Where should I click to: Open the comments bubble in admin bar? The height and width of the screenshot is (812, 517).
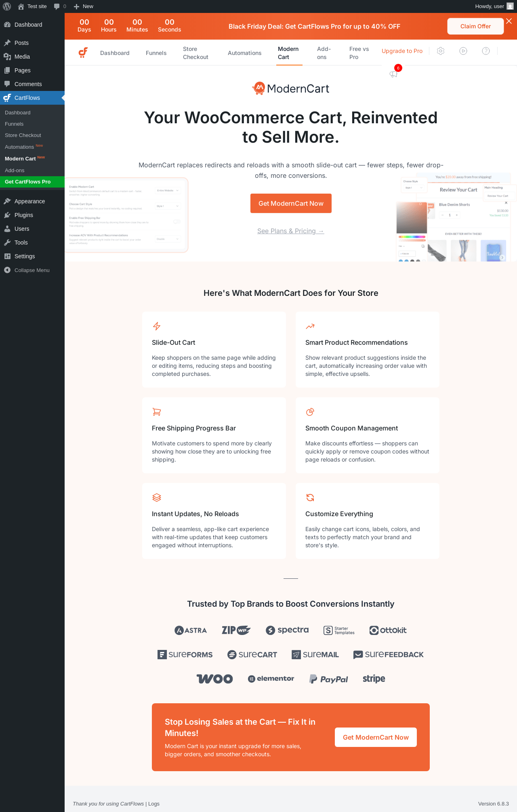[x=60, y=6]
